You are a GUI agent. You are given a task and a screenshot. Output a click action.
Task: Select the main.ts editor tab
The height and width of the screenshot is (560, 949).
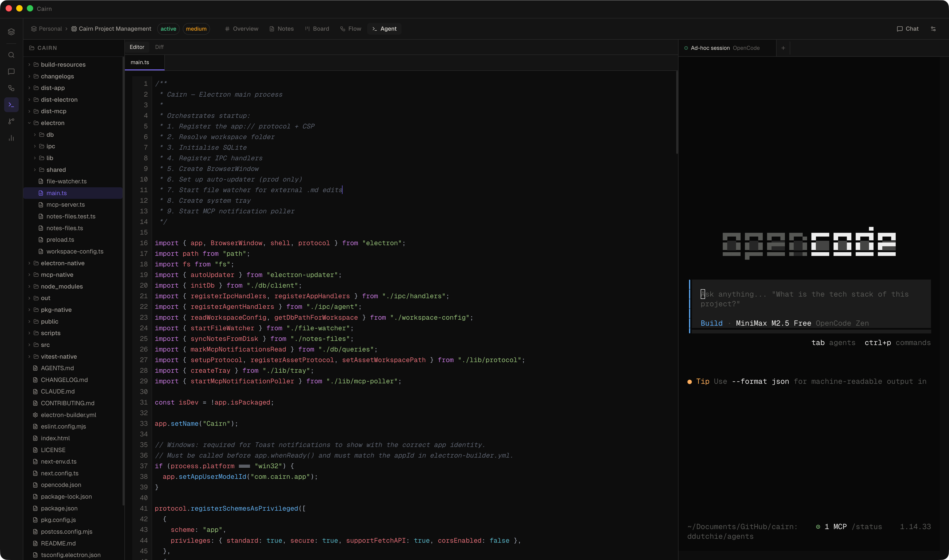pyautogui.click(x=144, y=62)
